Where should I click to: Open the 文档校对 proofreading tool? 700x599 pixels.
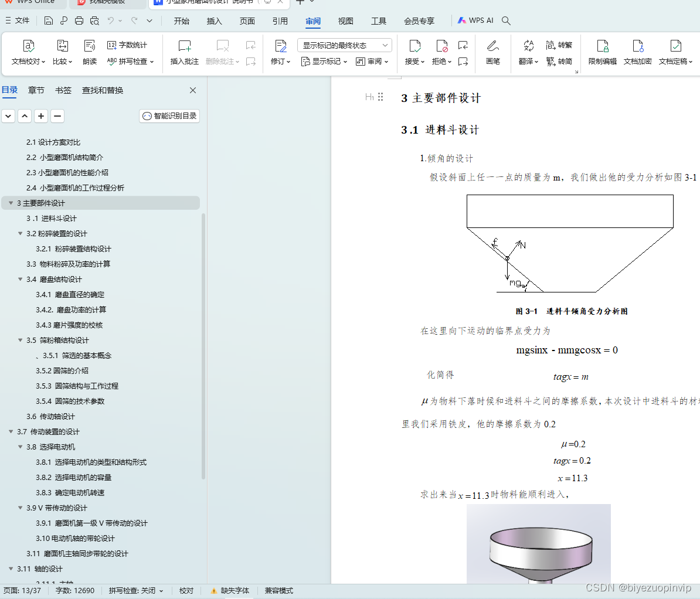pyautogui.click(x=28, y=53)
